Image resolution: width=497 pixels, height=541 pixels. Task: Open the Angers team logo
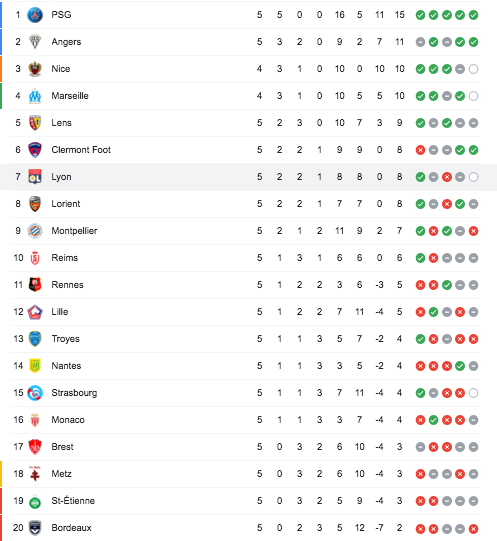tap(35, 42)
